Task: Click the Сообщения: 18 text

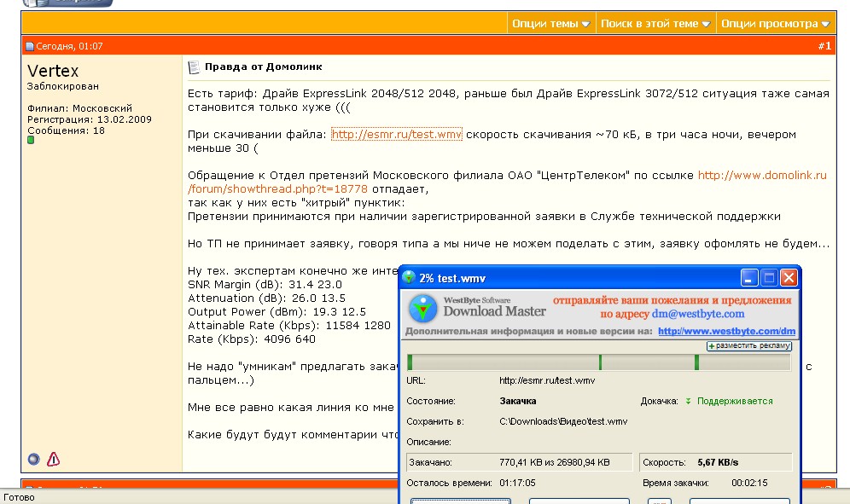Action: point(66,130)
